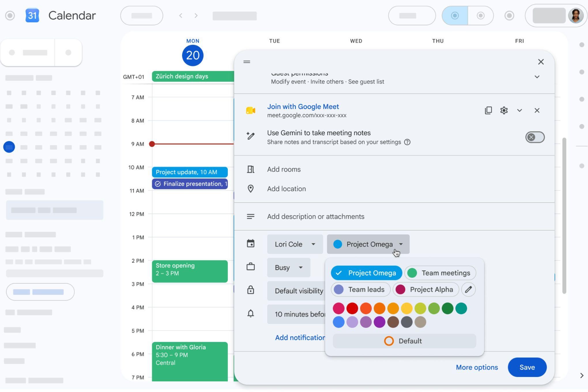The width and height of the screenshot is (588, 392).
Task: Close the event creation dialog
Action: [541, 62]
